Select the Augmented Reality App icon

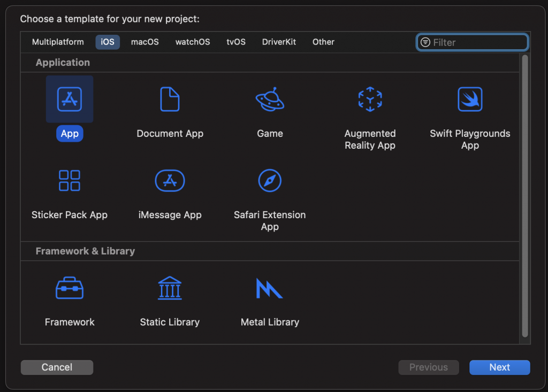(370, 99)
